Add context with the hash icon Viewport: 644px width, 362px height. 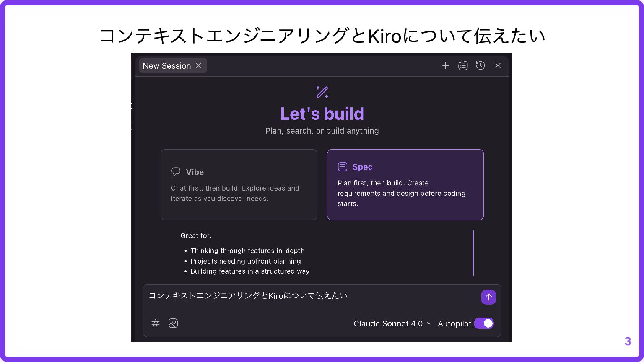(156, 323)
